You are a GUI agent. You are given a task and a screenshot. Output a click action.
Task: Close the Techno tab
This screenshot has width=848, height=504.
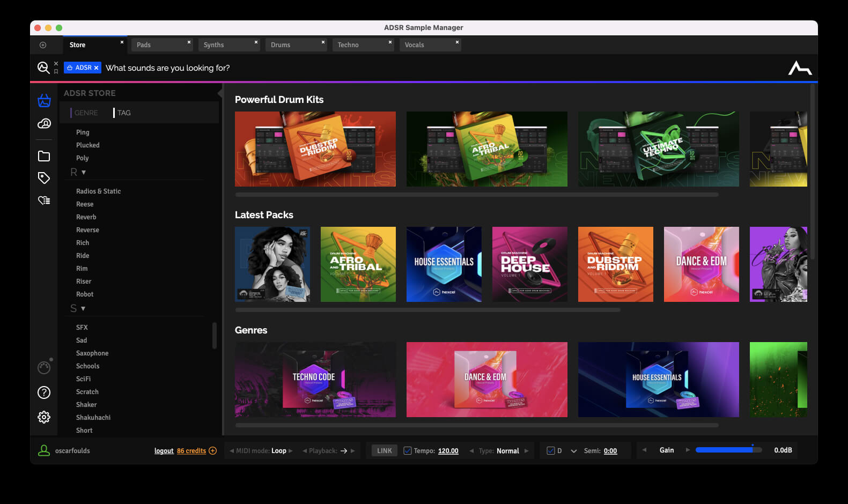[390, 42]
